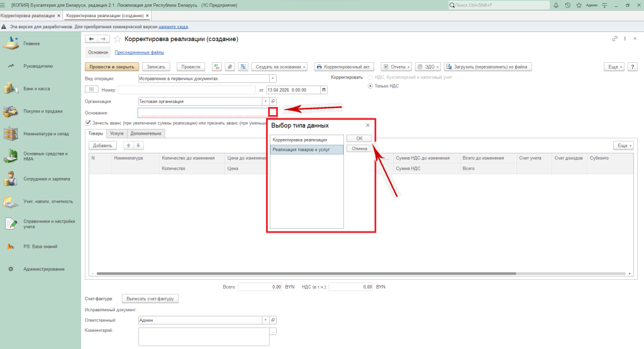Viewport: 644px width, 349px height.
Task: Open the notifications bell icon
Action: click(x=557, y=5)
